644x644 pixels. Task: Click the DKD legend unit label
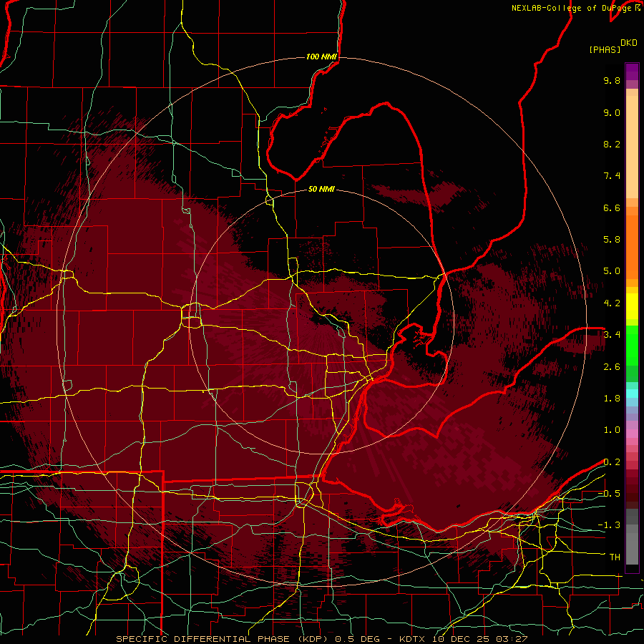point(629,43)
